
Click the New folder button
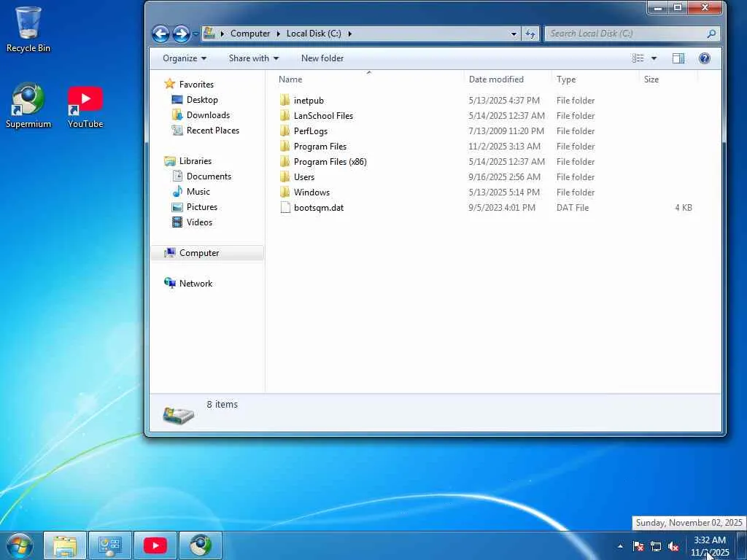tap(322, 58)
